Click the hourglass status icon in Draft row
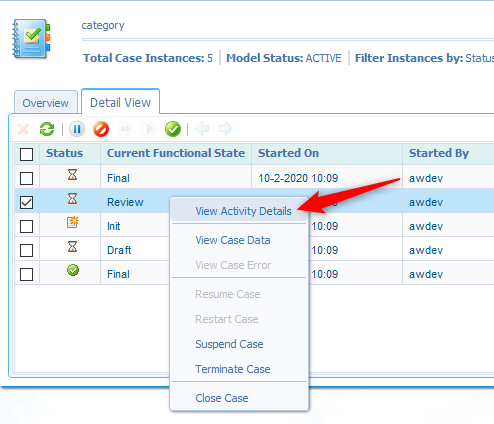The image size is (494, 424). 72,247
